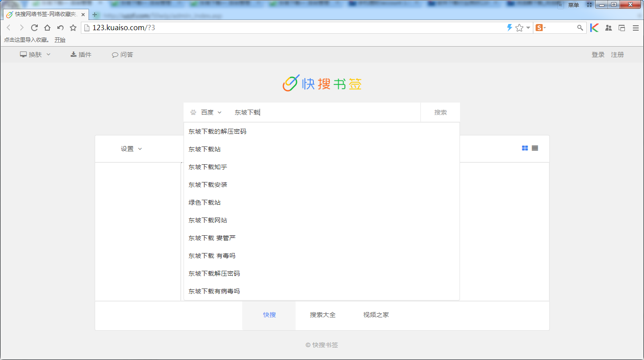Switch to list view icon

(x=535, y=148)
